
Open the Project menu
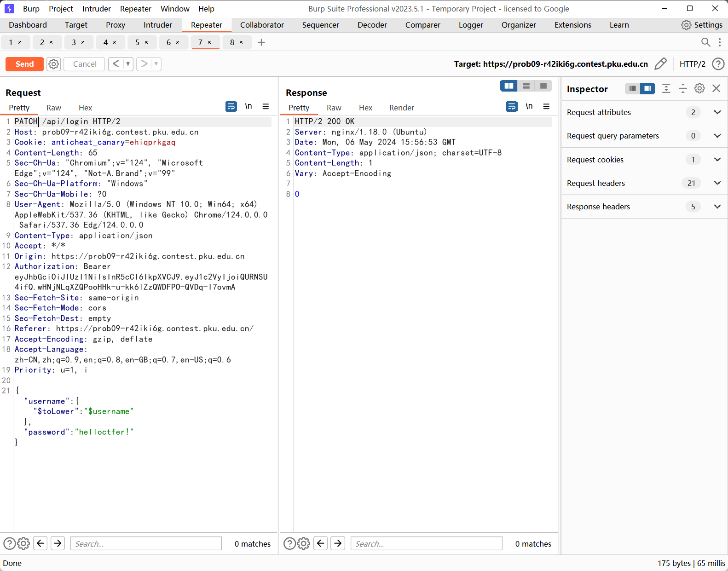(x=61, y=9)
